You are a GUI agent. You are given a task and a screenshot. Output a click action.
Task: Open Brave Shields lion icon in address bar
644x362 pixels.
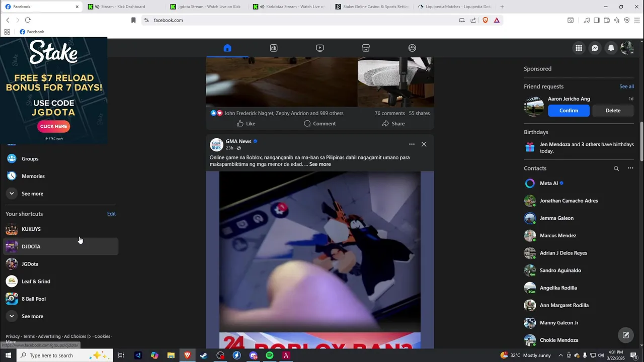pos(486,20)
